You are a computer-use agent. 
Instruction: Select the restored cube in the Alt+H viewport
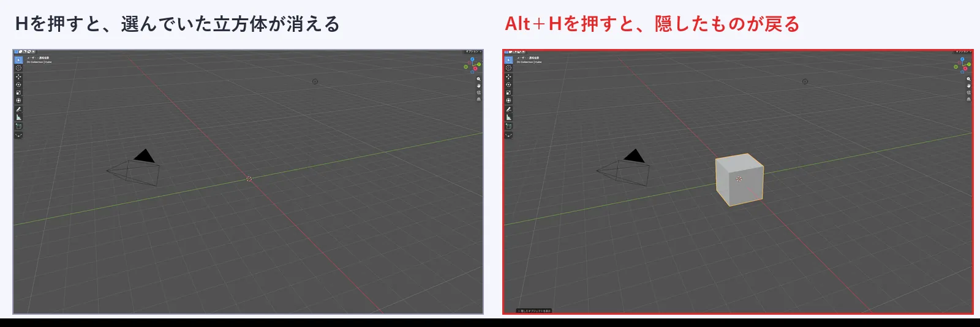[x=739, y=179]
